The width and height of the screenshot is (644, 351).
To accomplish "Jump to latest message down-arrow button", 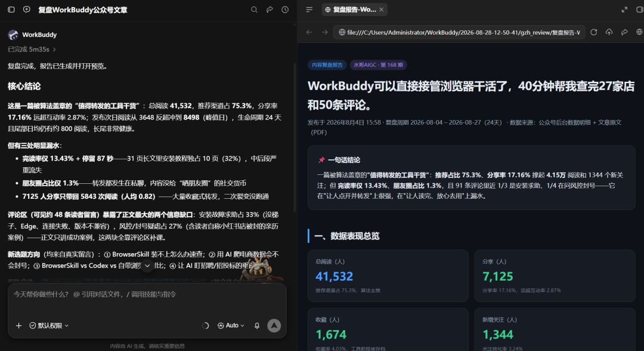I will 147,266.
